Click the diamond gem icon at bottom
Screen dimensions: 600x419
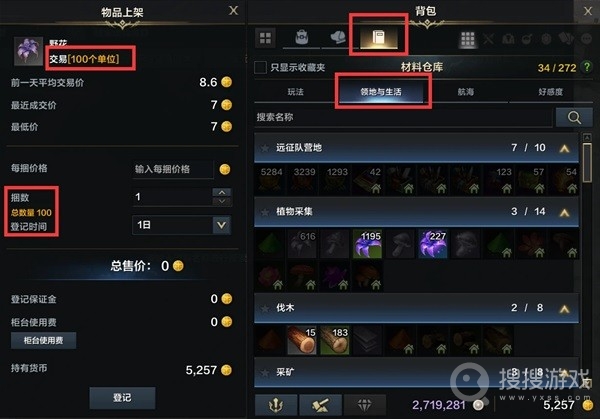point(364,404)
